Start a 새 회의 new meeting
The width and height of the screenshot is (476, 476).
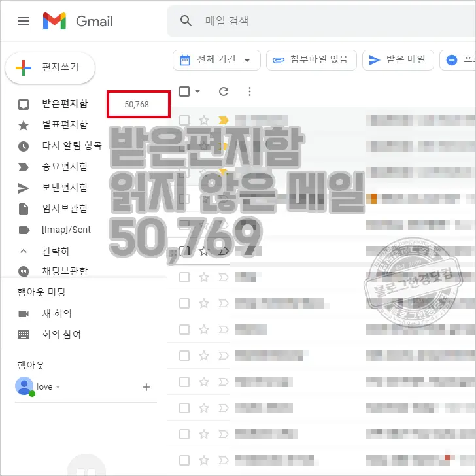point(56,313)
